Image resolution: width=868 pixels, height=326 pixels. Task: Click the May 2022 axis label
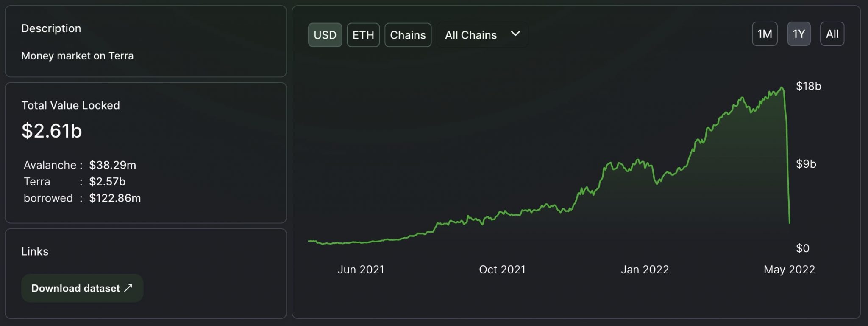tap(789, 270)
